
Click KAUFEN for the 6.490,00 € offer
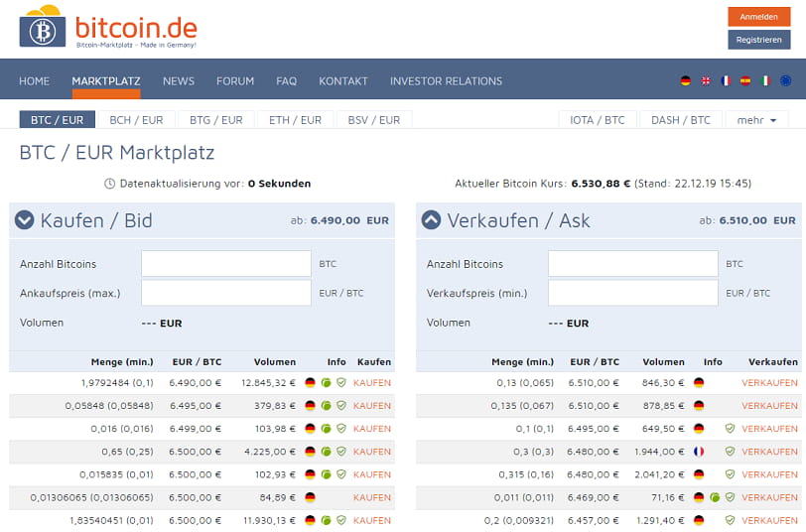[372, 382]
